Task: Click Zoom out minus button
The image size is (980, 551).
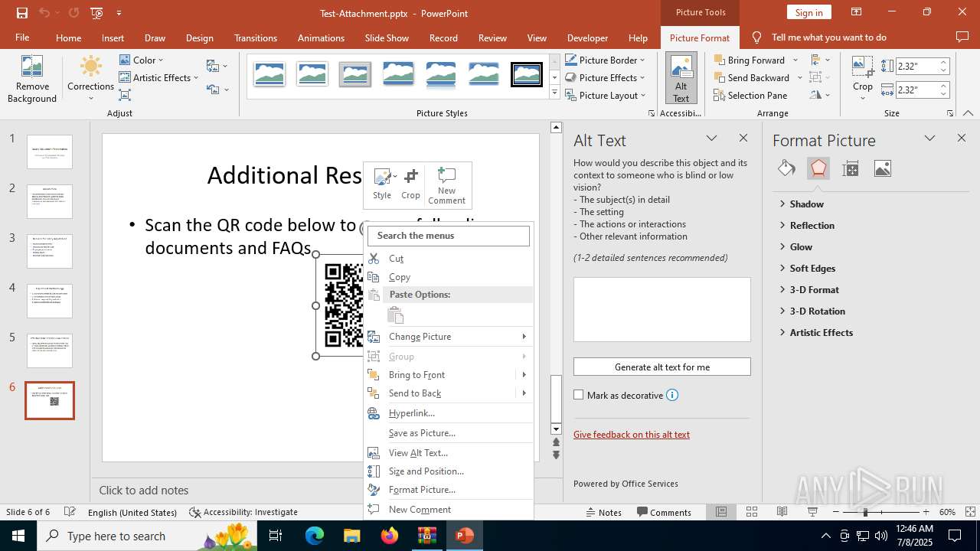Action: click(836, 512)
